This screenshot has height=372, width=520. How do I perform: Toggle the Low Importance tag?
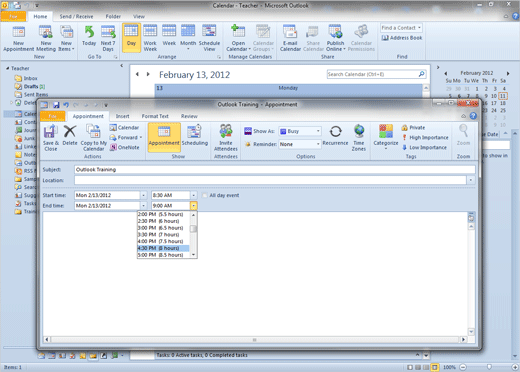tap(424, 147)
